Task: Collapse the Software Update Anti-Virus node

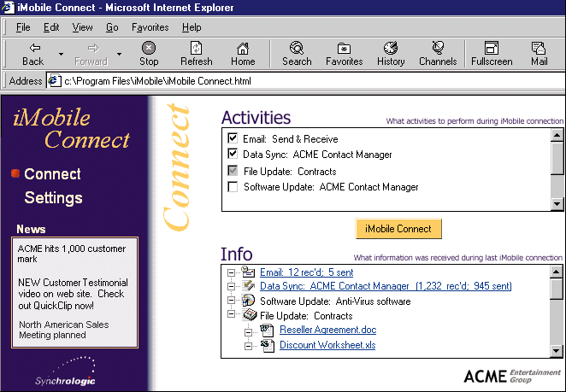Action: 231,300
